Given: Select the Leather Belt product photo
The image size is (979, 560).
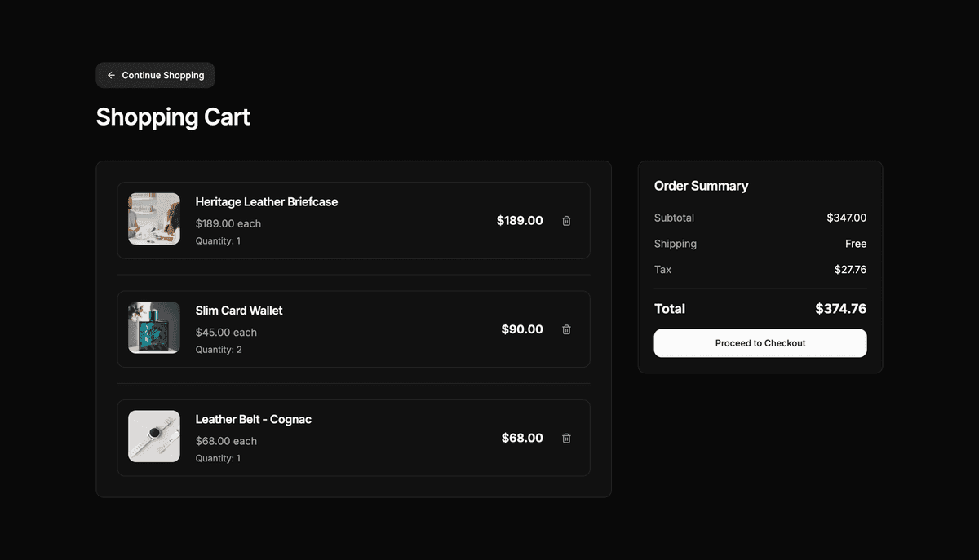Looking at the screenshot, I should [x=154, y=436].
